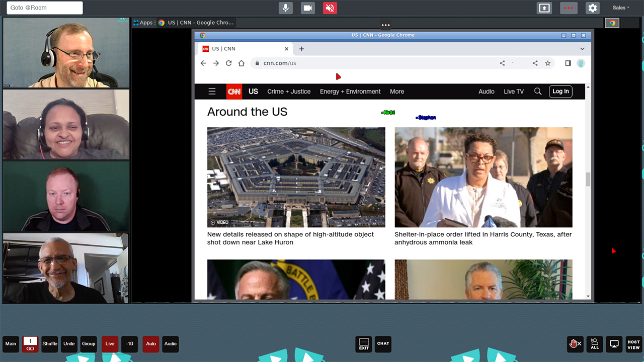Click the lock icon in the address bar
This screenshot has height=362, width=644.
[x=257, y=63]
